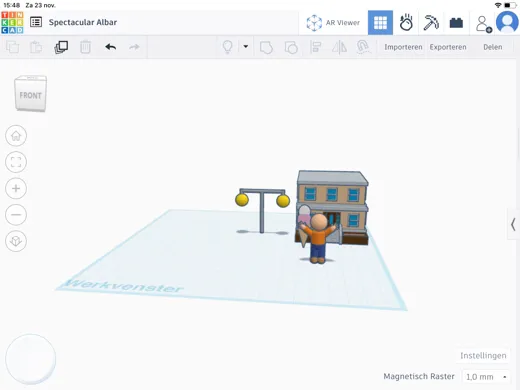Click the Tinkercad logo
Viewport: 520px width, 390px height.
click(x=12, y=23)
